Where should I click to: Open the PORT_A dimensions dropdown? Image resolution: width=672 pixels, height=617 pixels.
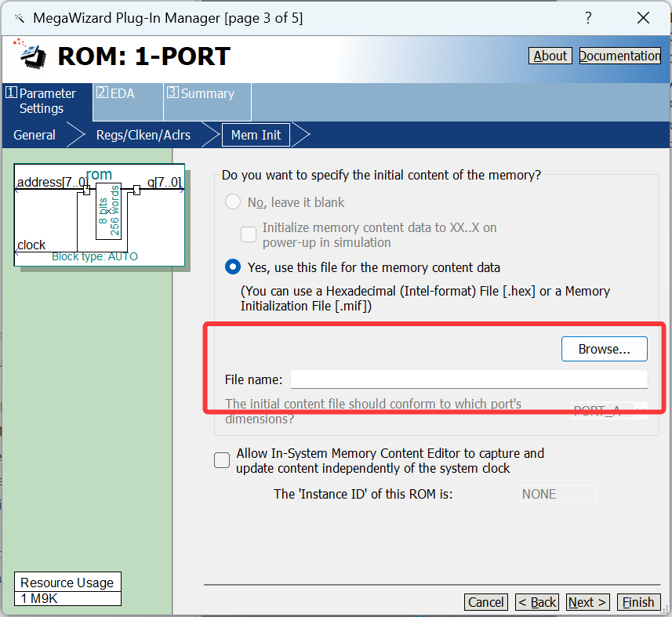pyautogui.click(x=608, y=411)
